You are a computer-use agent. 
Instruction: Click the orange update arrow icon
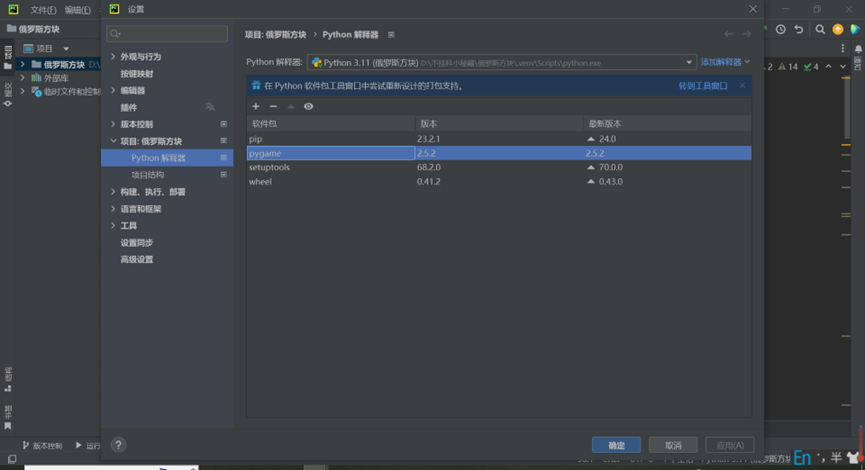[x=838, y=30]
